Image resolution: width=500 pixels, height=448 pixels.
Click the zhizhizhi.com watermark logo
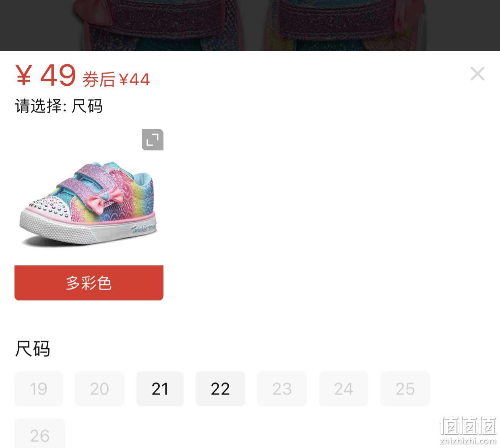[x=468, y=430]
